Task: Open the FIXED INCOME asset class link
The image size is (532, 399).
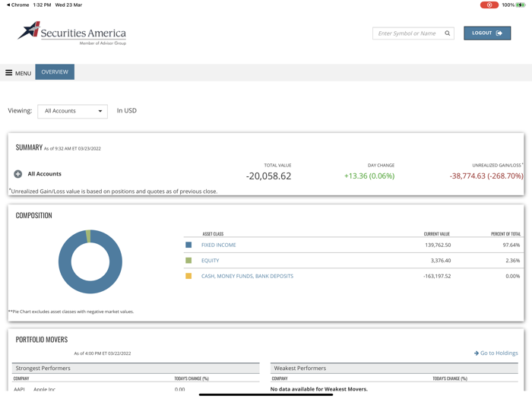Action: click(219, 245)
